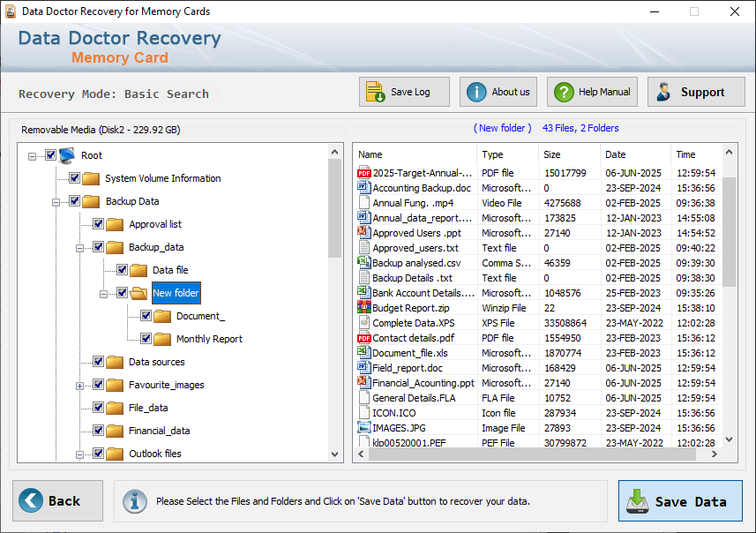Select Annual Fung. .mp4 video file
This screenshot has width=756, height=533.
[x=539, y=203]
